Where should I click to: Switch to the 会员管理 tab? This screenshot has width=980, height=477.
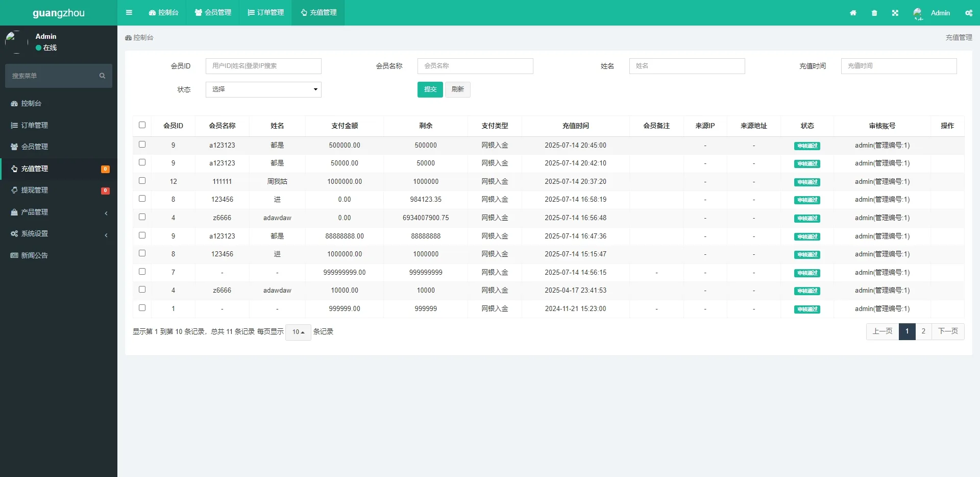tap(213, 13)
